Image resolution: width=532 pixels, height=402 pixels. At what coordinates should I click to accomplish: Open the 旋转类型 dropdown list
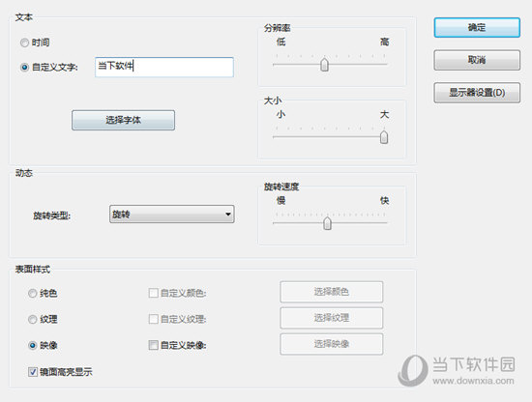(x=171, y=214)
